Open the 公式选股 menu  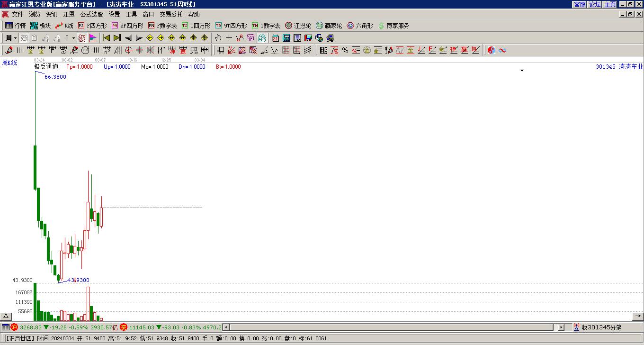pos(91,15)
